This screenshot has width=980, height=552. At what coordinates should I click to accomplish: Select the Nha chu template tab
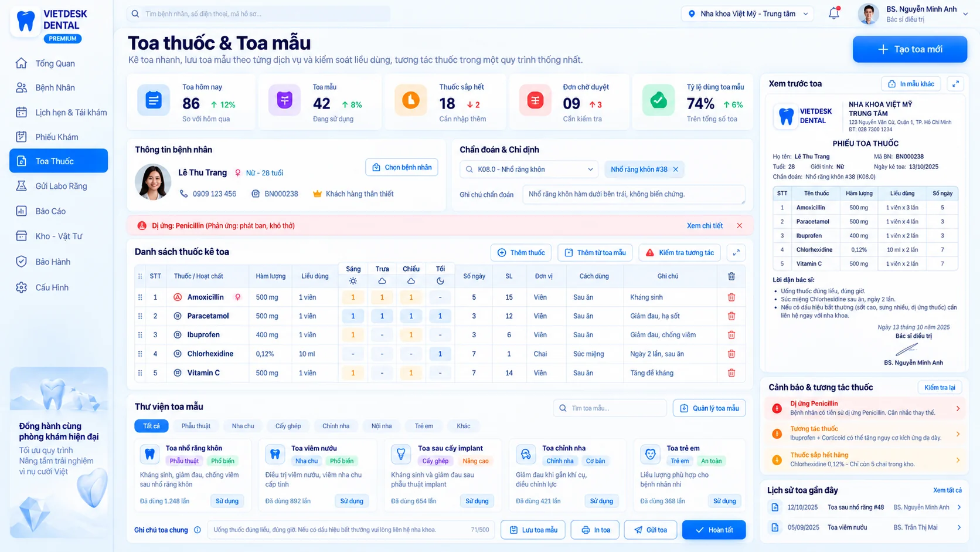243,426
